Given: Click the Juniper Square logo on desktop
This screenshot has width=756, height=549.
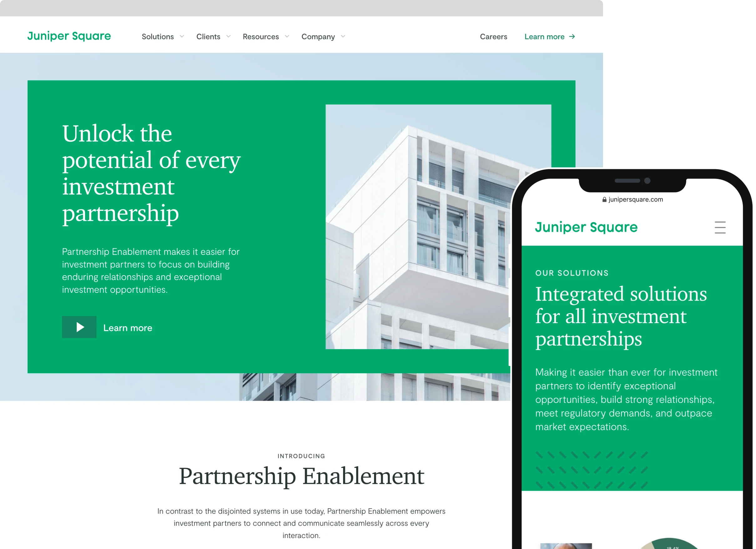Looking at the screenshot, I should (x=69, y=36).
